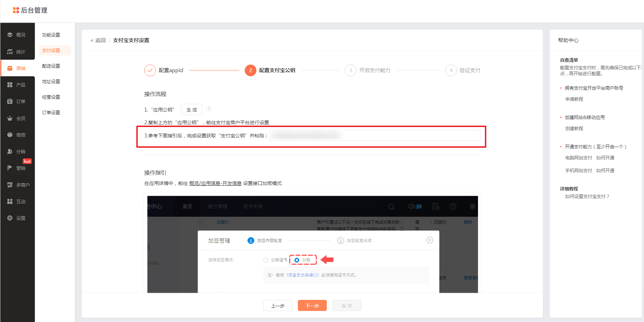This screenshot has height=322, width=644.
Task: Open the 产品 products sidebar icon
Action: point(10,85)
